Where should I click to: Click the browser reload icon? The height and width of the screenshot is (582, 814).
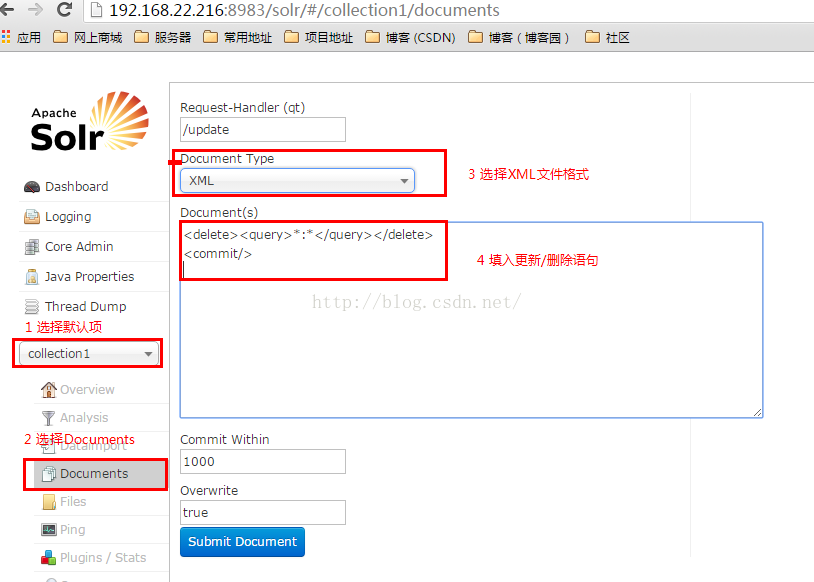(x=64, y=9)
